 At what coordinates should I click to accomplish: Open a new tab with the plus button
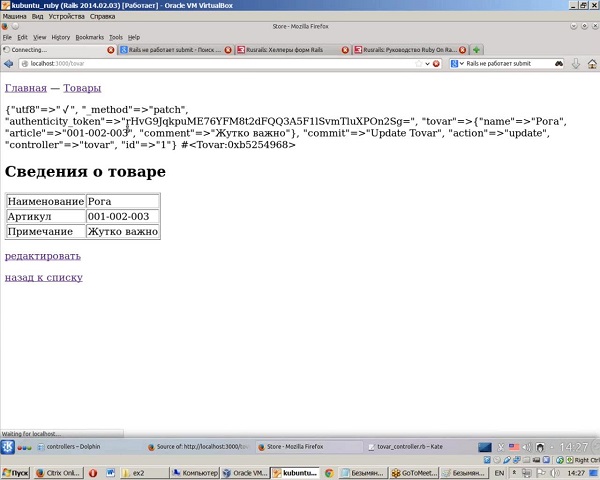477,49
